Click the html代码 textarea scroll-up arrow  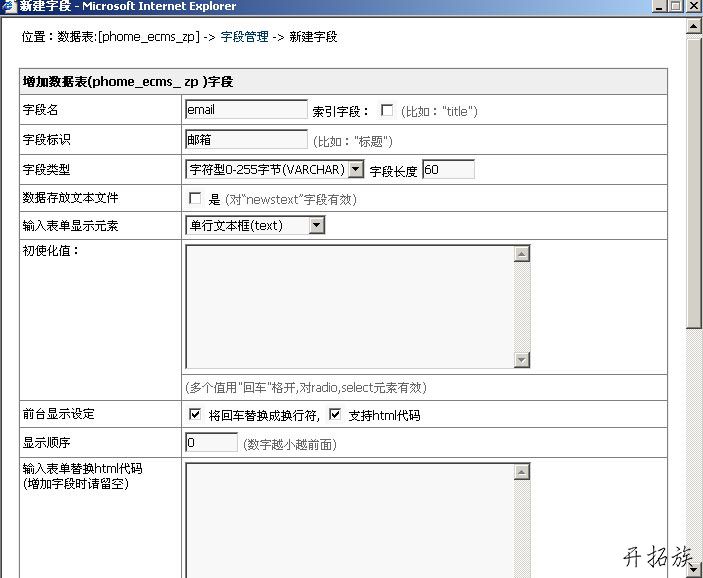tap(521, 472)
